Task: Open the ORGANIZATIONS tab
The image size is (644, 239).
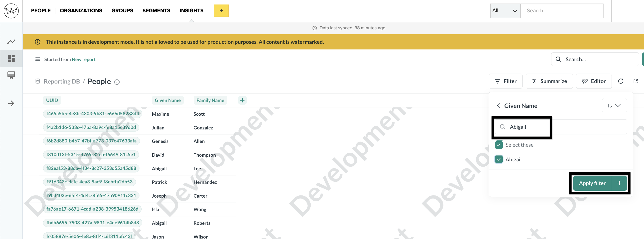Action: click(81, 11)
